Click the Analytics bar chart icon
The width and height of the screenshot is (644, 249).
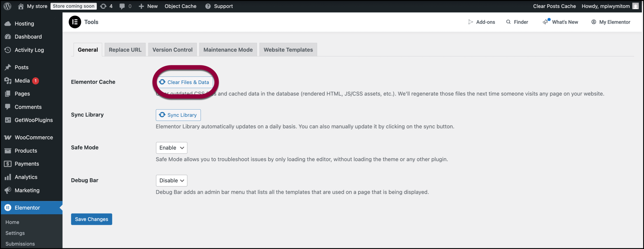[8, 177]
